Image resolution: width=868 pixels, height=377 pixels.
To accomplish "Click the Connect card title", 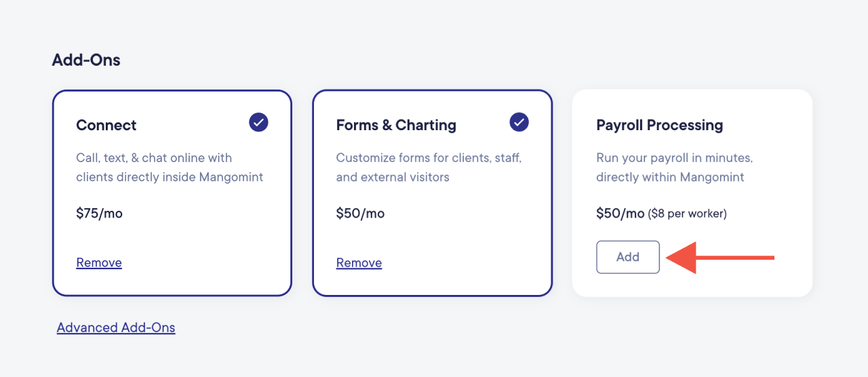I will (106, 125).
